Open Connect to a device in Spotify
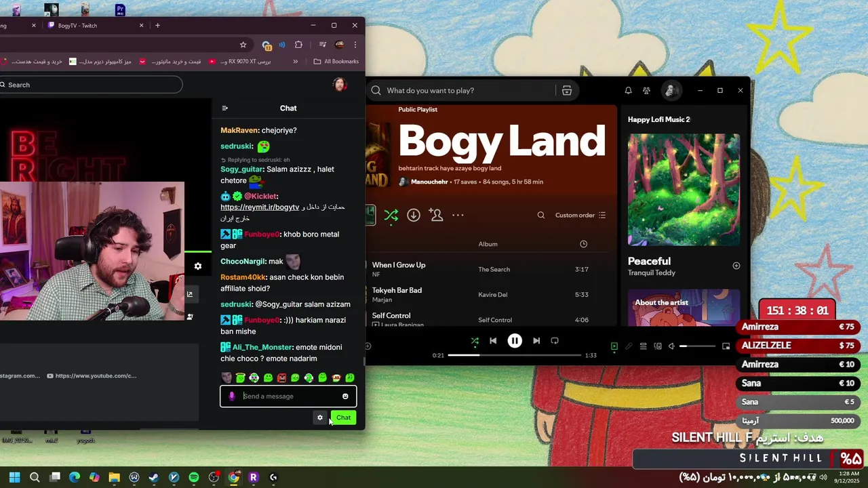Screen dimensions: 868x488 [x=658, y=346]
